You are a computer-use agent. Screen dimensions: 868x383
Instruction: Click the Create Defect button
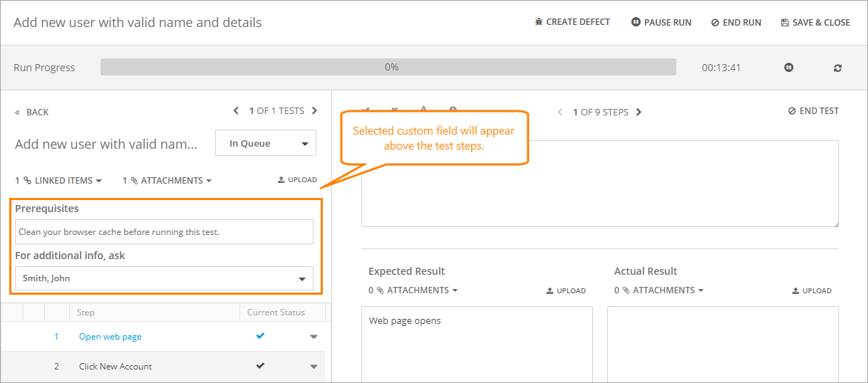[x=572, y=22]
